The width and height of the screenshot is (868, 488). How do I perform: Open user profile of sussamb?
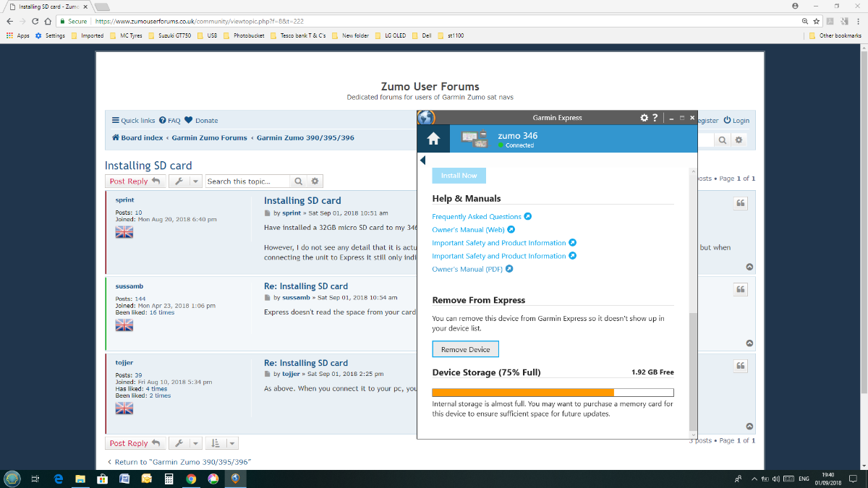tap(129, 286)
